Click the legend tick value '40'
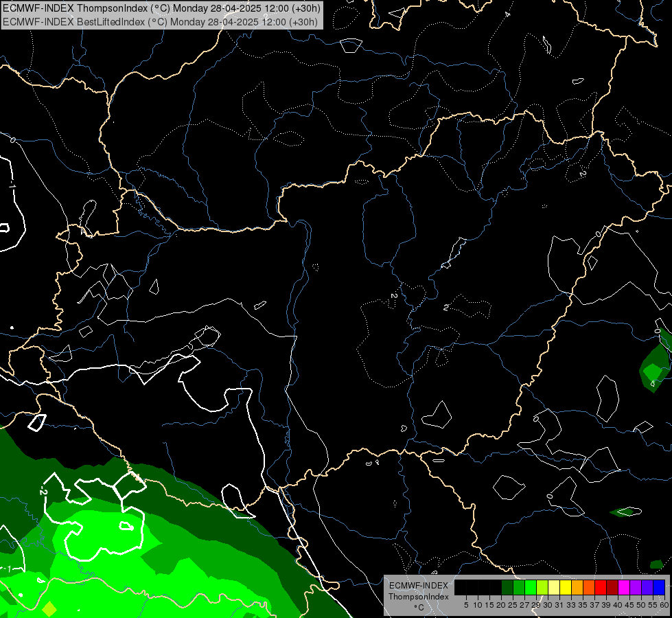672x618 pixels. (618, 605)
